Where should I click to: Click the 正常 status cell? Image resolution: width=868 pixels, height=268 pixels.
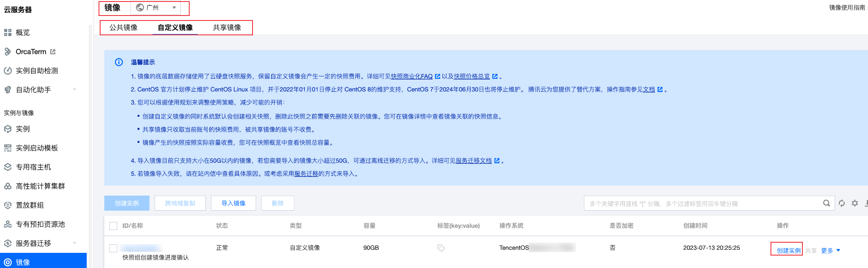[222, 248]
